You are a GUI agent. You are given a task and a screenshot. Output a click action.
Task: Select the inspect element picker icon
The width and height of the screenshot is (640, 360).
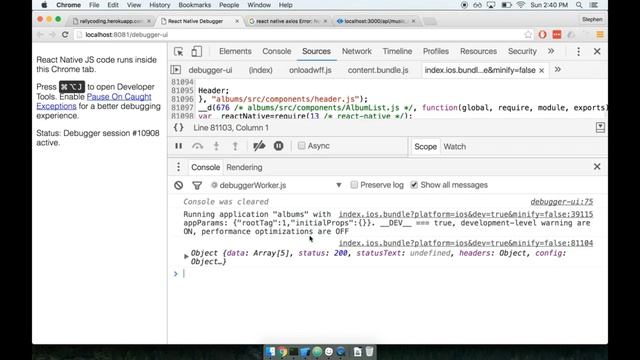(x=178, y=51)
